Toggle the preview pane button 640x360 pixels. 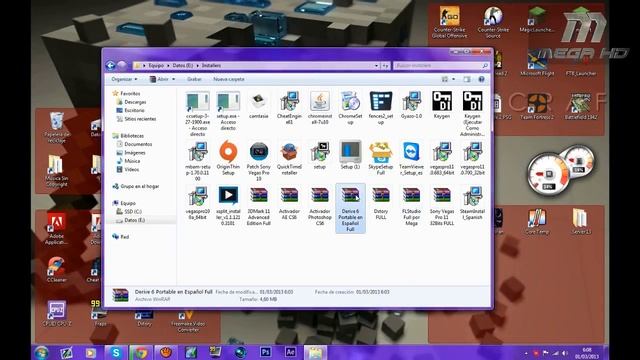point(467,79)
